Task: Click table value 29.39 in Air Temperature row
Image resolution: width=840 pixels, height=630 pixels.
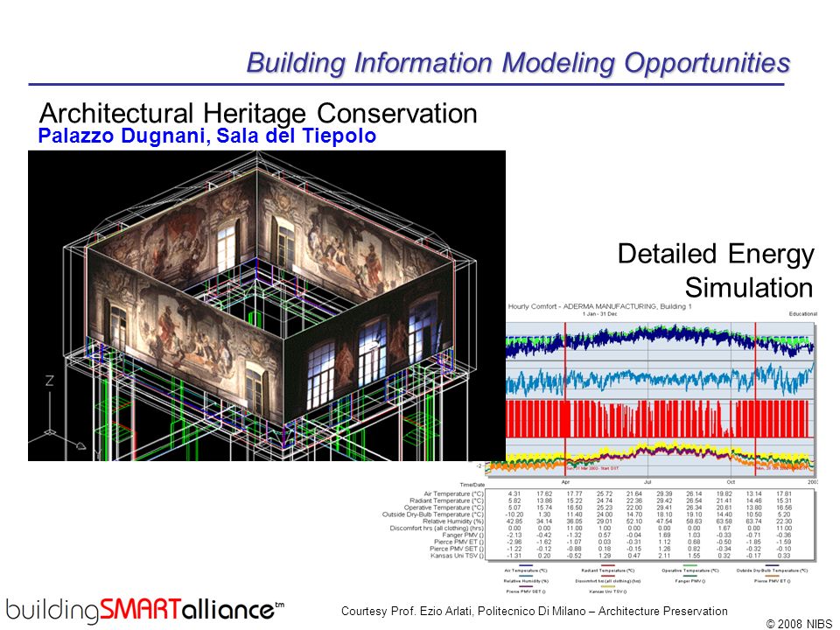Action: pyautogui.click(x=664, y=493)
